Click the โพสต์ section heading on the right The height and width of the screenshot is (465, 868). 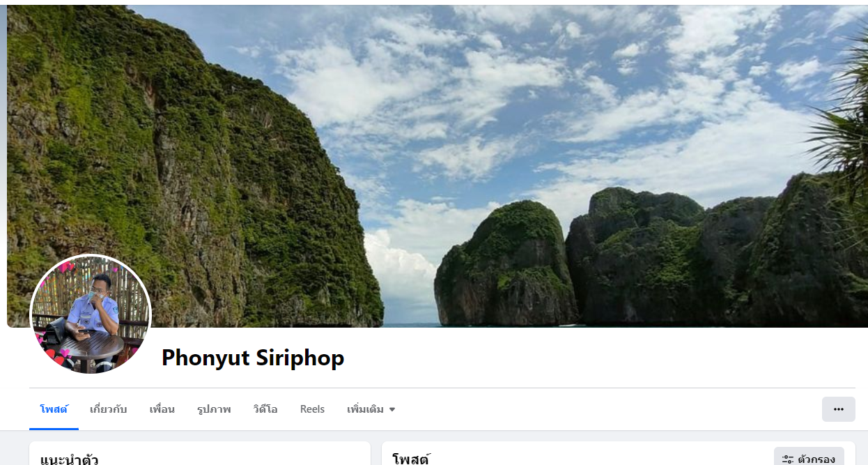411,459
